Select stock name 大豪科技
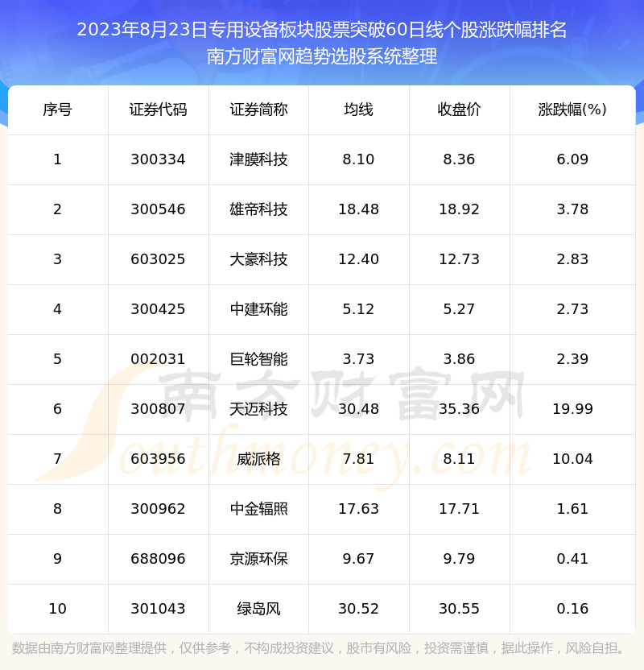This screenshot has width=644, height=670. coord(258,259)
